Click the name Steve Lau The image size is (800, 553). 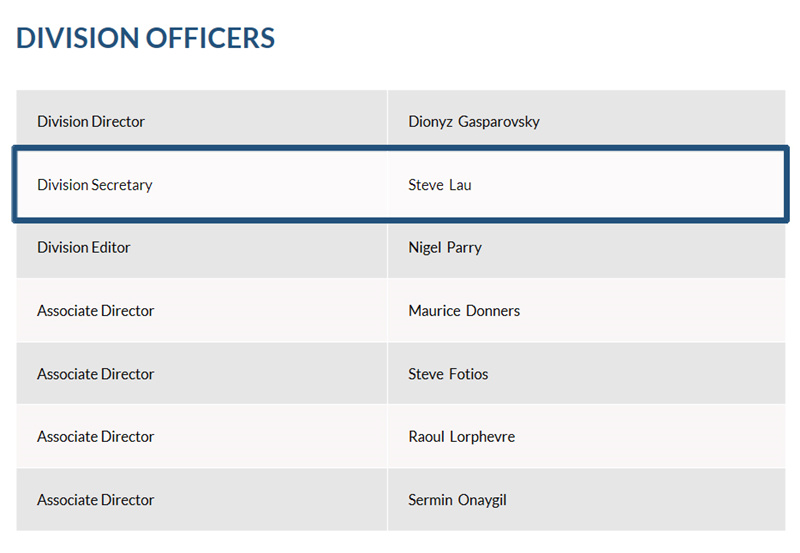[x=440, y=185]
